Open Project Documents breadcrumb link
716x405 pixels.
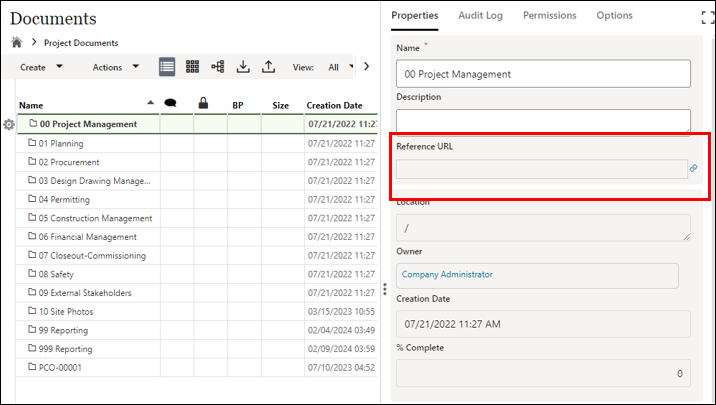pyautogui.click(x=81, y=43)
